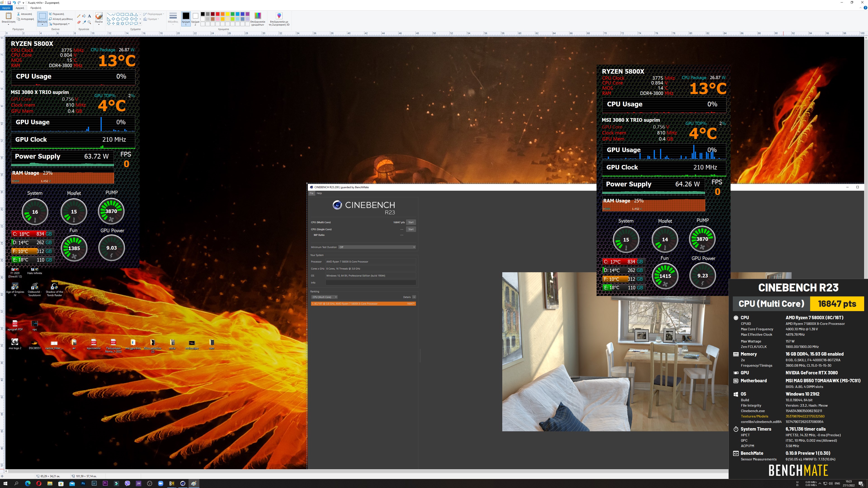Select the Pencil tool
868x488 pixels.
click(x=78, y=16)
